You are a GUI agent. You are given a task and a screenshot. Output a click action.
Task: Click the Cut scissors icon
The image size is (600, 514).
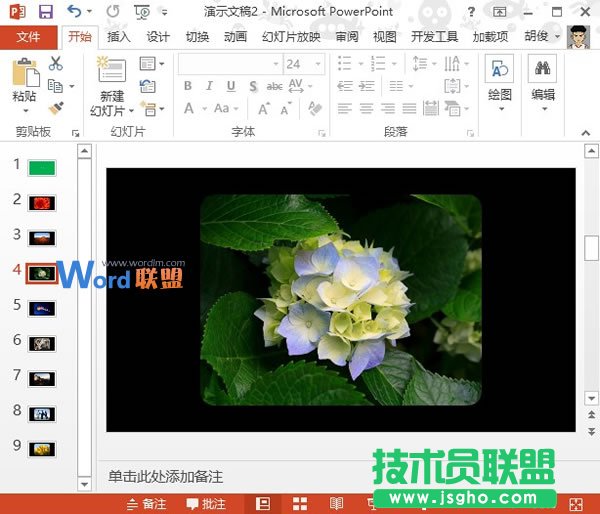[x=56, y=63]
